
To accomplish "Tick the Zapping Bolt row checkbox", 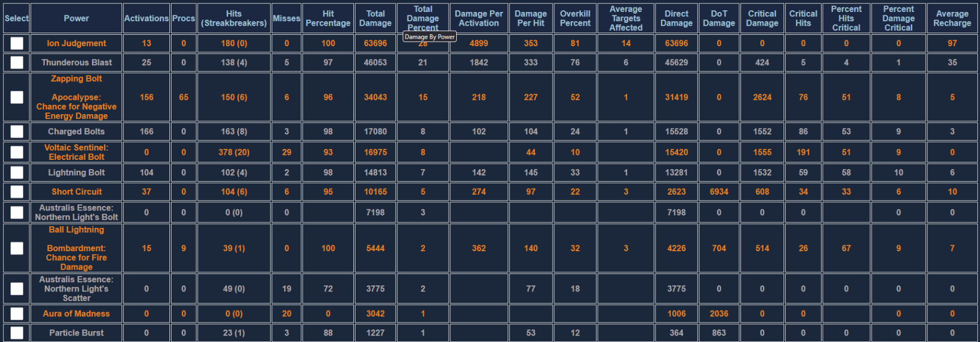I will point(17,97).
